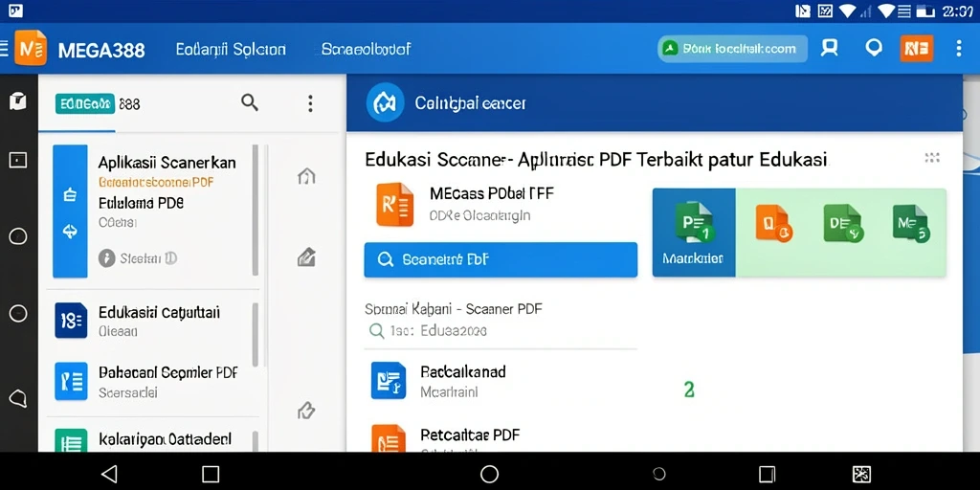Open the Eodanjii Sołcion tab in top bar

pyautogui.click(x=231, y=49)
